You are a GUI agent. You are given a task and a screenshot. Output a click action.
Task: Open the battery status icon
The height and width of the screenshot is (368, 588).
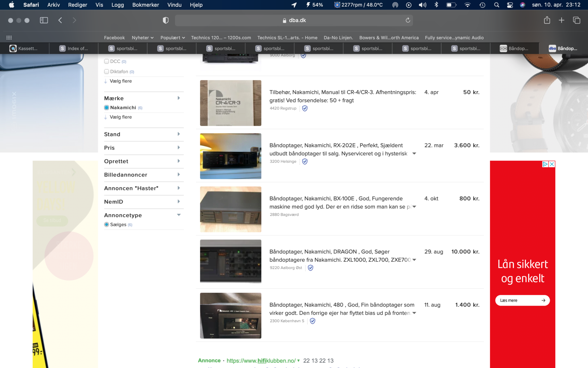coord(451,5)
